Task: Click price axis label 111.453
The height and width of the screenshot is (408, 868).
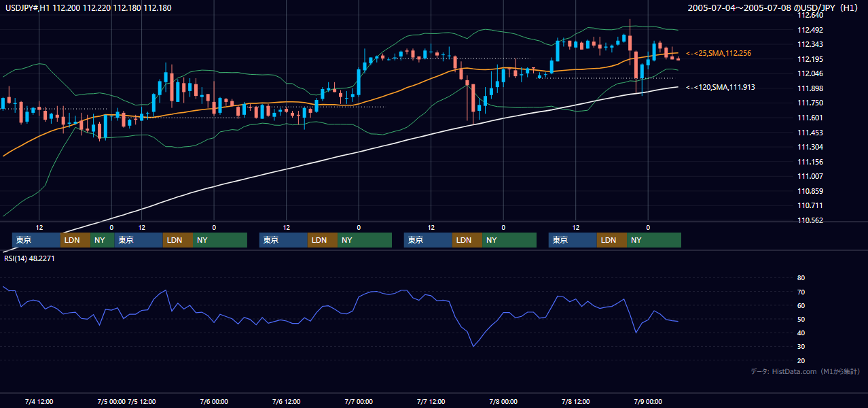Action: pos(810,133)
